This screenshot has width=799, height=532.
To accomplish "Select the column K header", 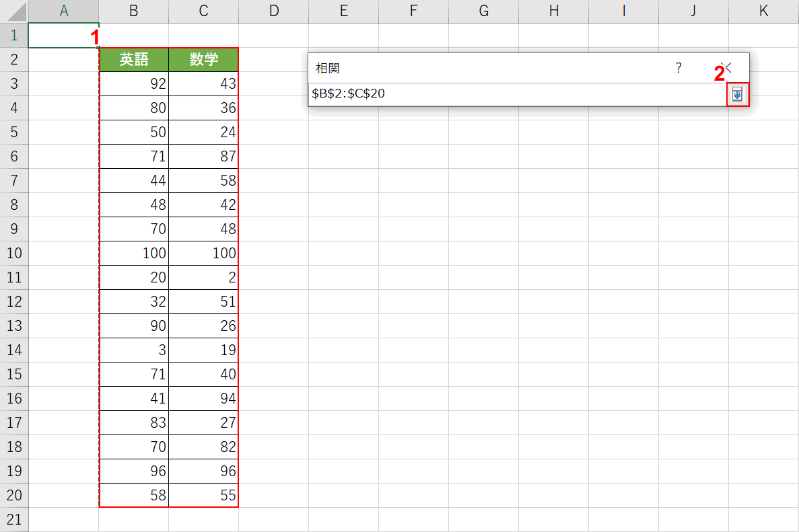I will (x=763, y=11).
